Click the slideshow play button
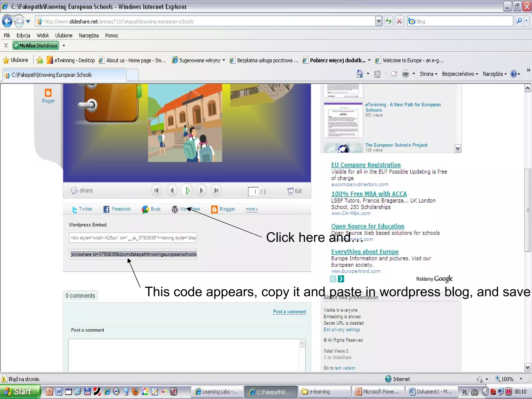532x399 pixels. tap(187, 191)
